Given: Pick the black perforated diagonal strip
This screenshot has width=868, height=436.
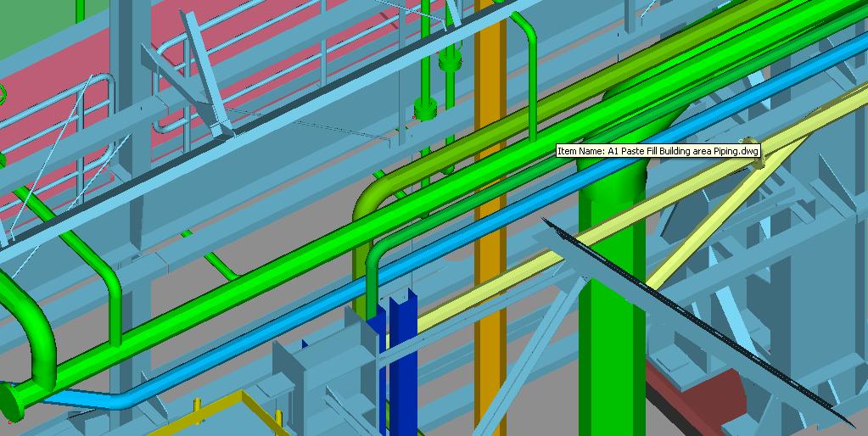Looking at the screenshot, I should coord(697,324).
